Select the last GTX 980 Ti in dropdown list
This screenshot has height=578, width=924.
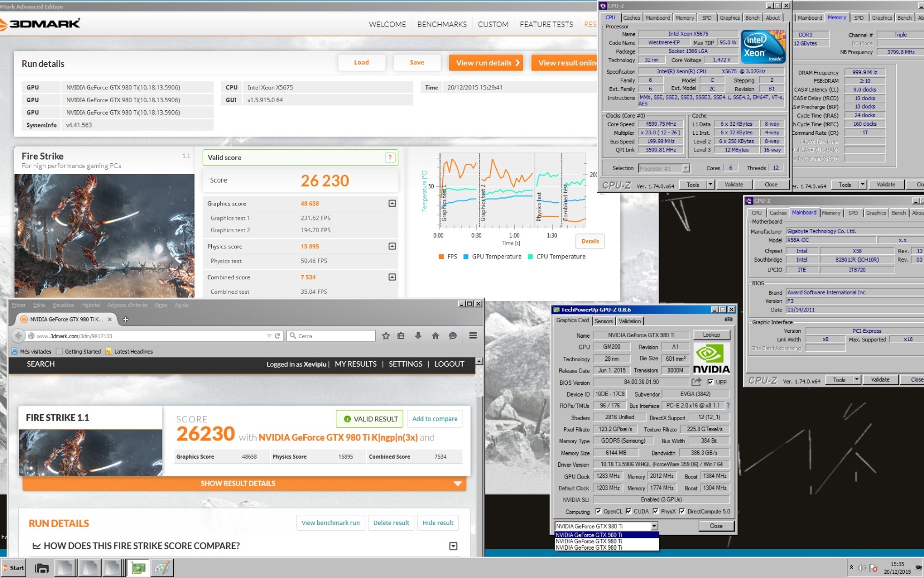point(606,547)
